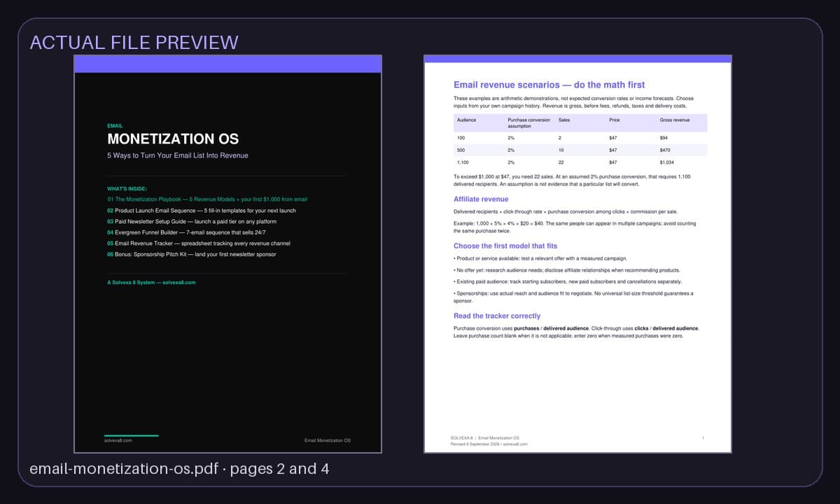Click the "WHAT'S INSIDE:" label
840x504 pixels.
[x=127, y=189]
